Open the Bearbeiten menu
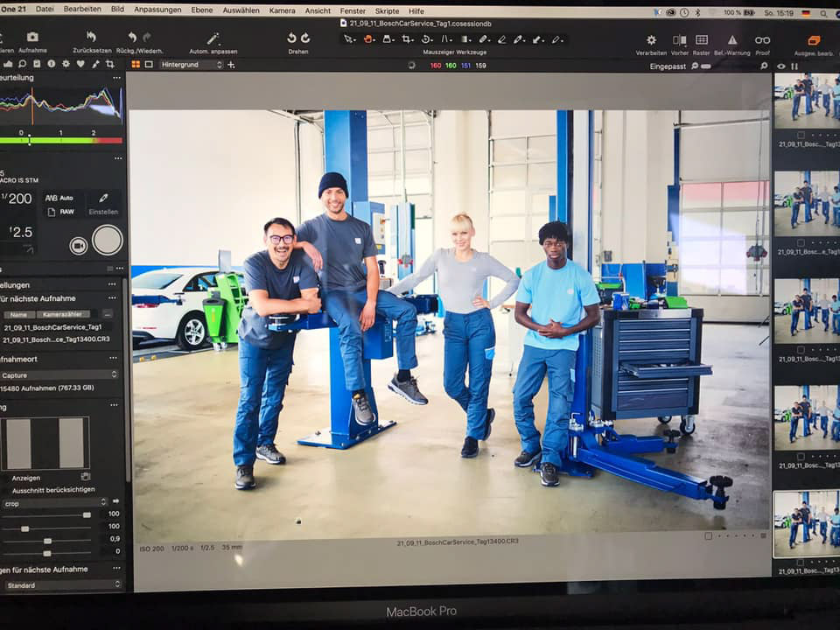 (82, 9)
